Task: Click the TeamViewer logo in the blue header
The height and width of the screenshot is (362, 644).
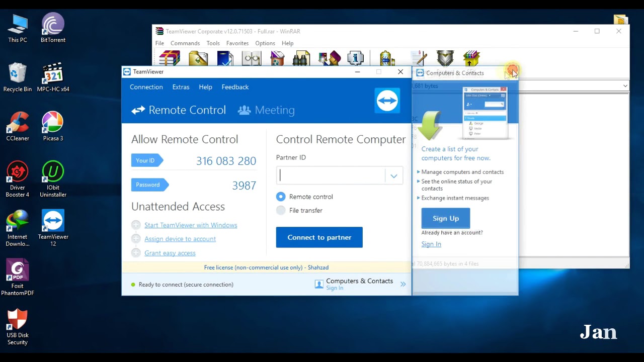Action: tap(387, 101)
